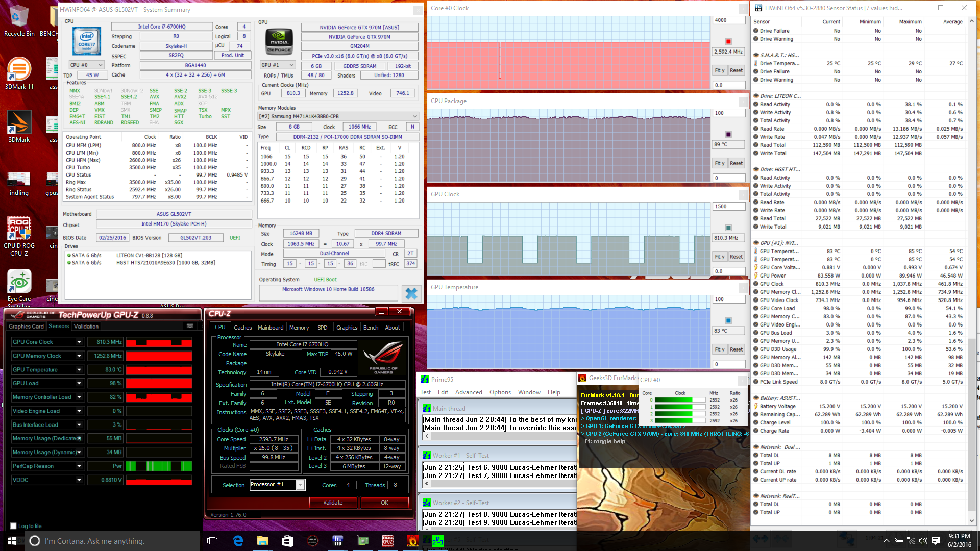This screenshot has width=980, height=551.
Task: Click blue color swatch on GPU Temperature graph
Action: [728, 320]
